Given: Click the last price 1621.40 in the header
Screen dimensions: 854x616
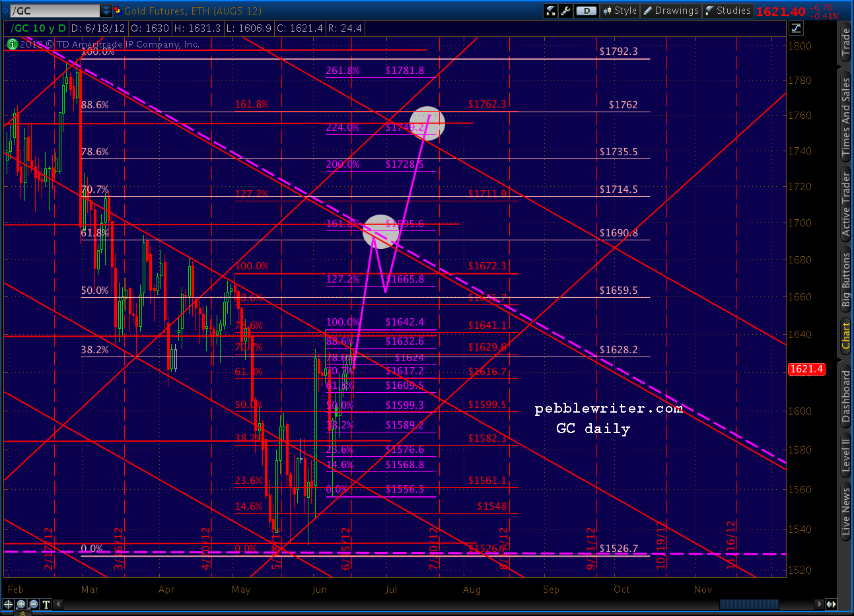Looking at the screenshot, I should tap(781, 11).
